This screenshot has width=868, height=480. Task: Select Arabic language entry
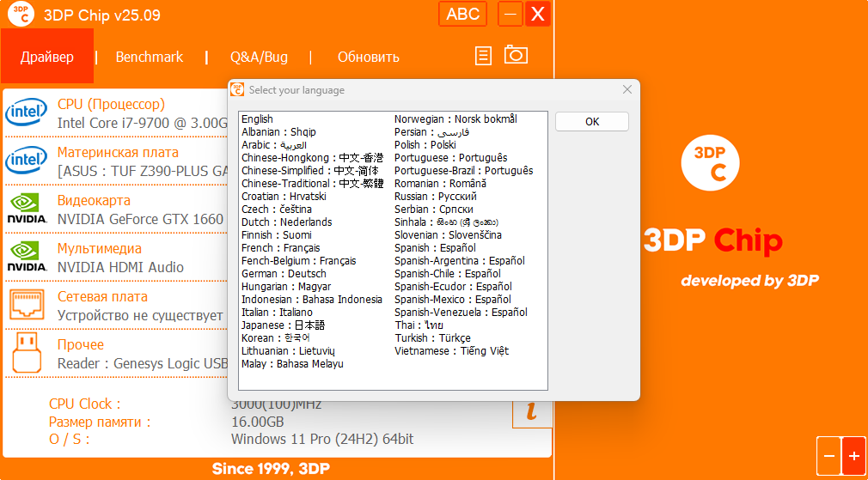(x=274, y=145)
